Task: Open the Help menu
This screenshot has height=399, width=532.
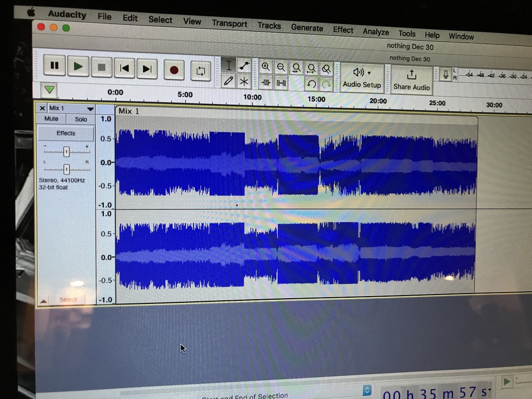Action: (432, 35)
